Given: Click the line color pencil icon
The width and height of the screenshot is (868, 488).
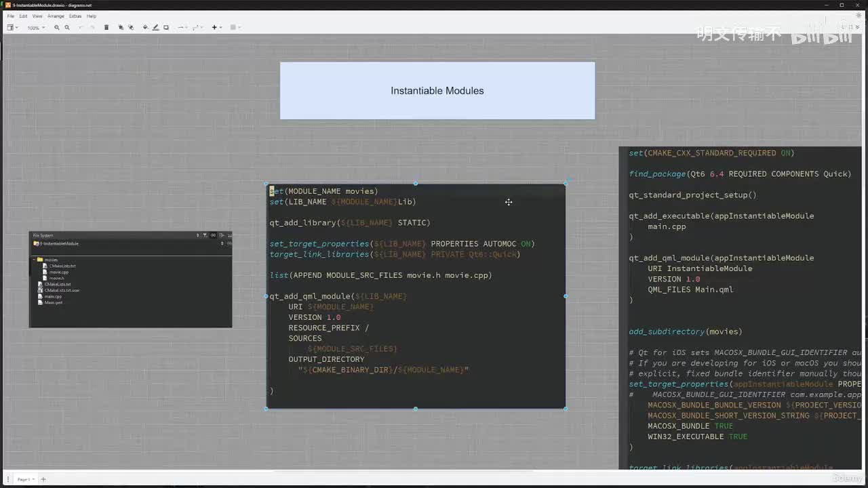Looking at the screenshot, I should 155,28.
